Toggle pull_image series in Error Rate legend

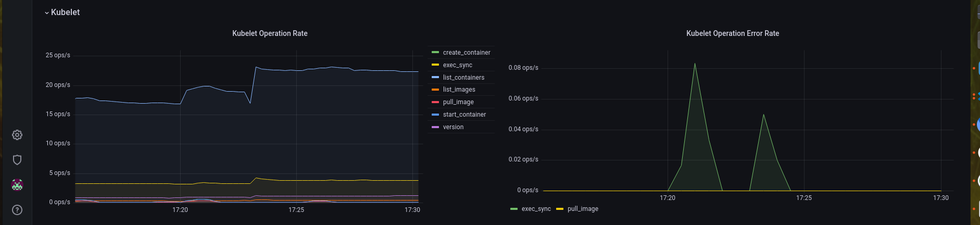coord(583,209)
